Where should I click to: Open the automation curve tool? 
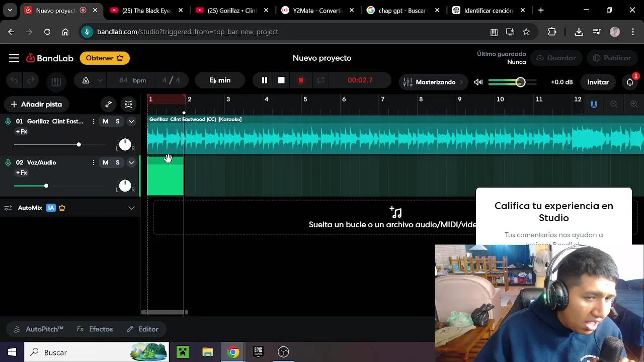pos(108,105)
